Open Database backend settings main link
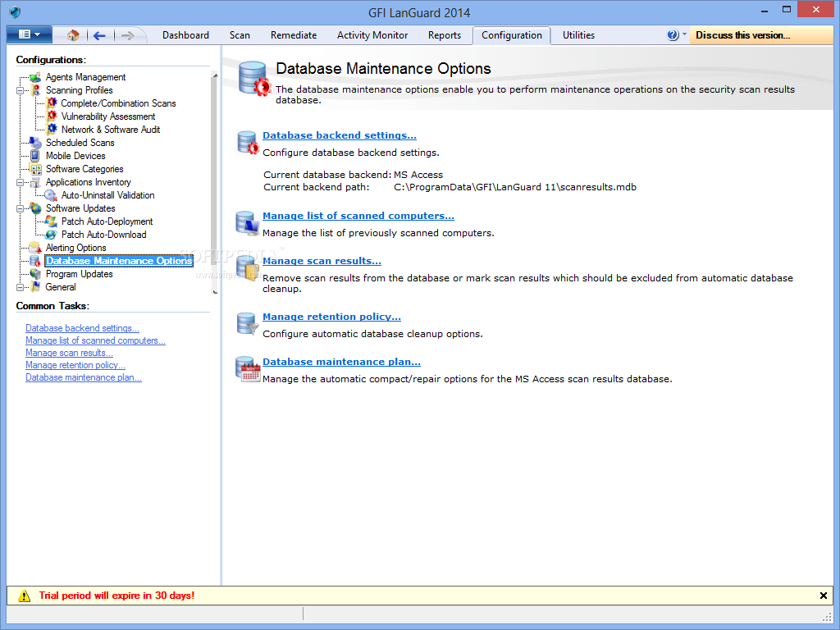 pyautogui.click(x=339, y=135)
